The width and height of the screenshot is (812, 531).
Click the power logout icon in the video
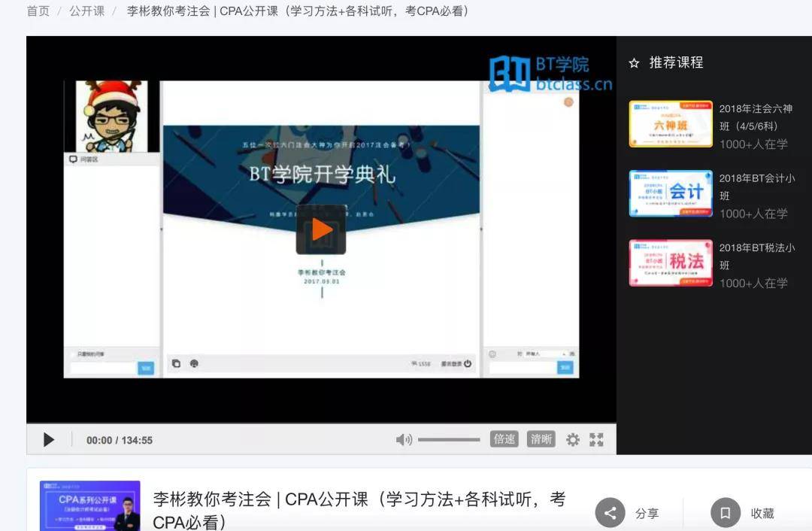(x=468, y=363)
